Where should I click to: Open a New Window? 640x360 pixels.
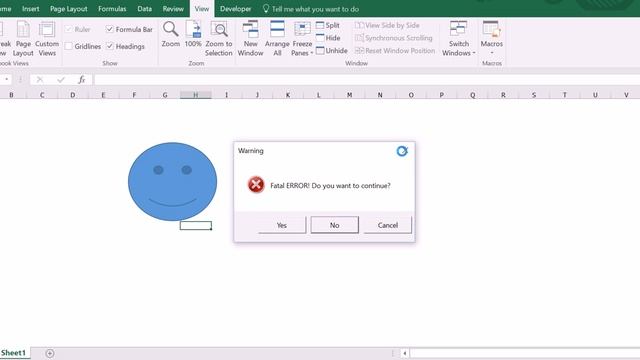point(250,39)
